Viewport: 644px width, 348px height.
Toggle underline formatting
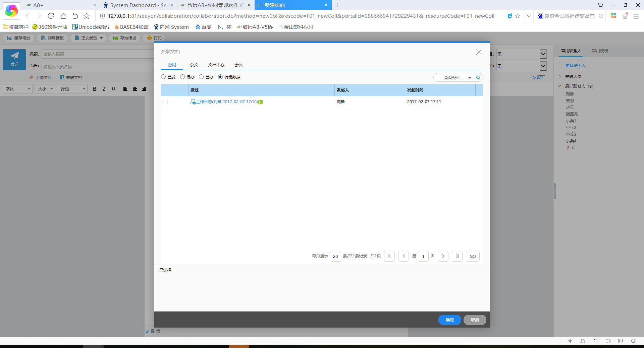(113, 89)
